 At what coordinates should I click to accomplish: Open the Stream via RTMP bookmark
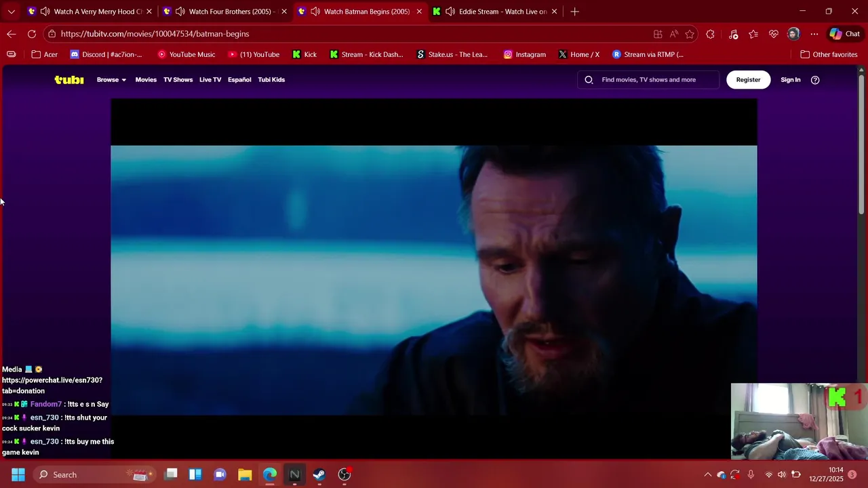[x=648, y=54]
